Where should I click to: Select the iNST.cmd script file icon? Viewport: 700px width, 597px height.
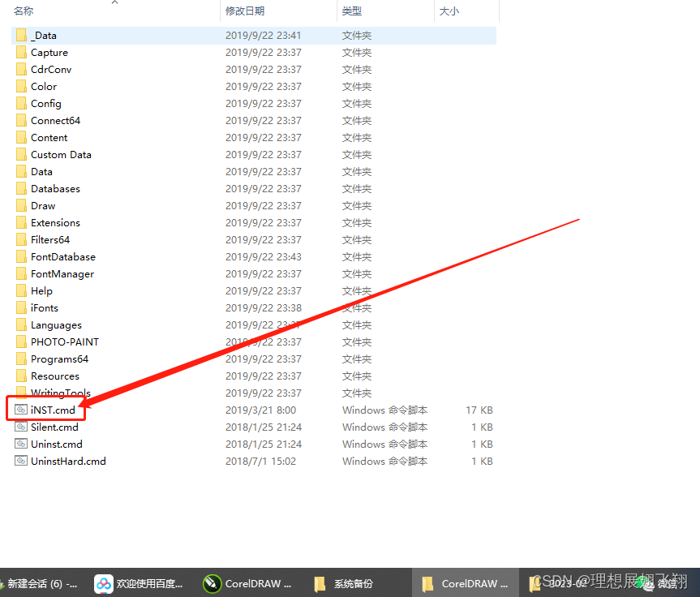pyautogui.click(x=21, y=410)
